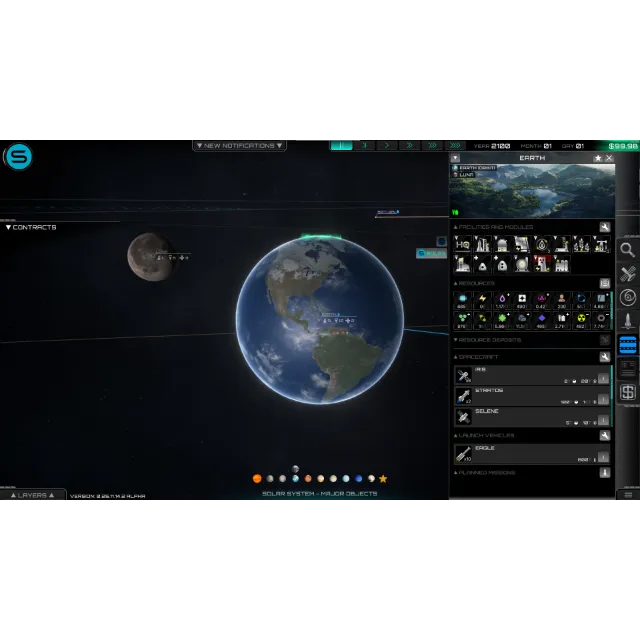Select the Eagle launch vehicle row
The image size is (640, 640).
coord(532,454)
